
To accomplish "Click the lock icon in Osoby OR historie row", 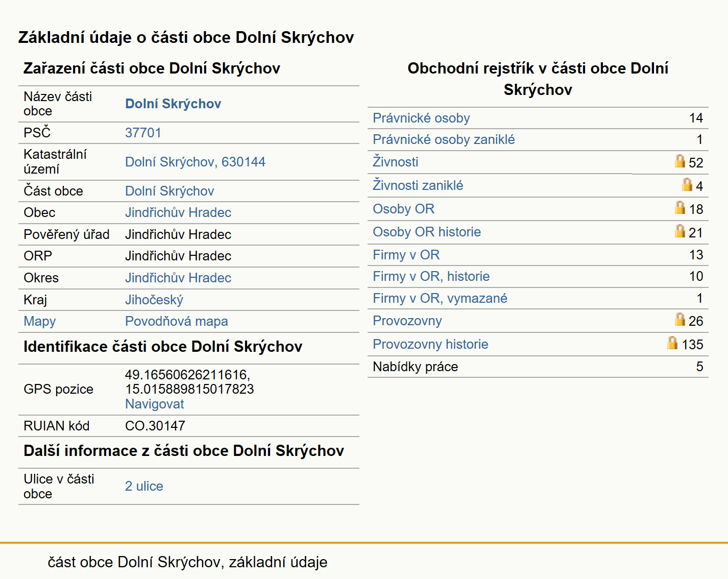I will (680, 231).
